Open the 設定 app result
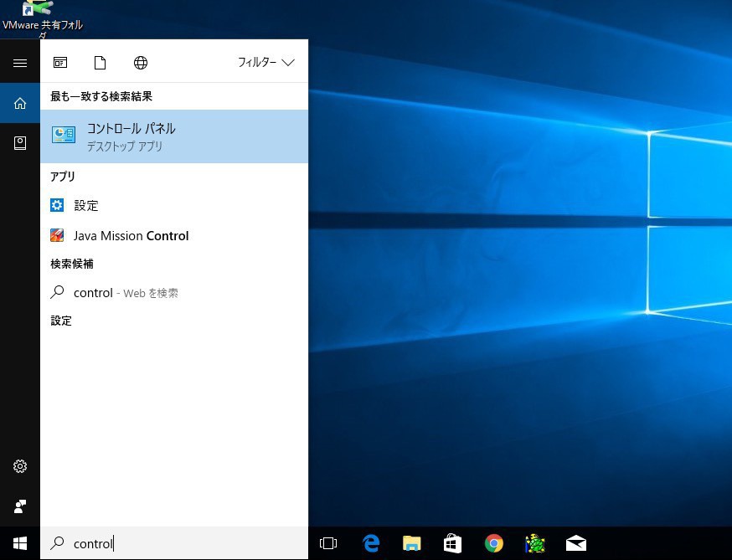 pos(86,205)
